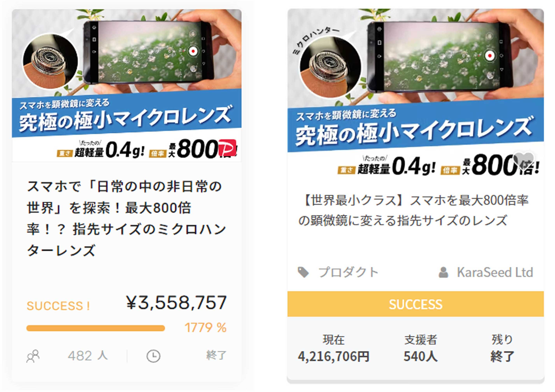This screenshot has width=555, height=392.
Task: Toggle the heart favorite icon on right card
Action: pos(523,159)
